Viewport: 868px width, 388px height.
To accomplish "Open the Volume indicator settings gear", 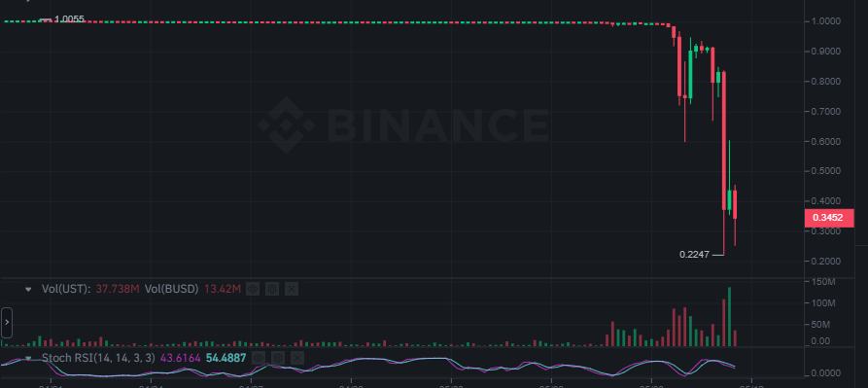I will pyautogui.click(x=272, y=289).
